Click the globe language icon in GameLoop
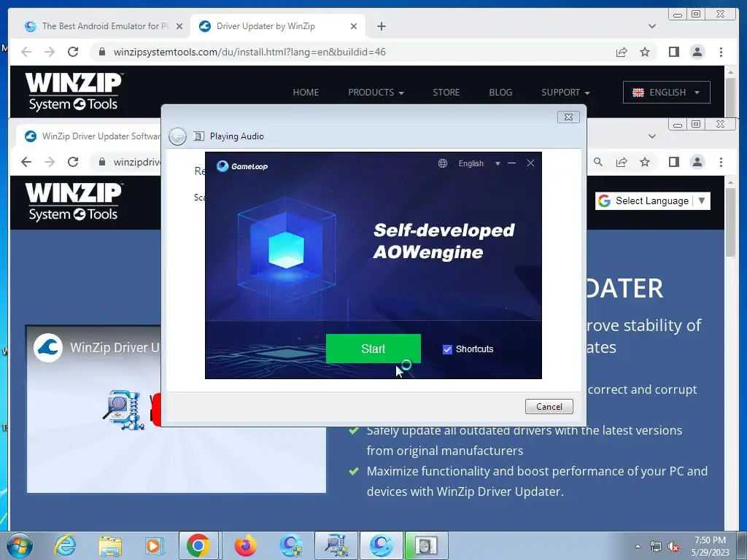The height and width of the screenshot is (560, 747). (x=443, y=163)
